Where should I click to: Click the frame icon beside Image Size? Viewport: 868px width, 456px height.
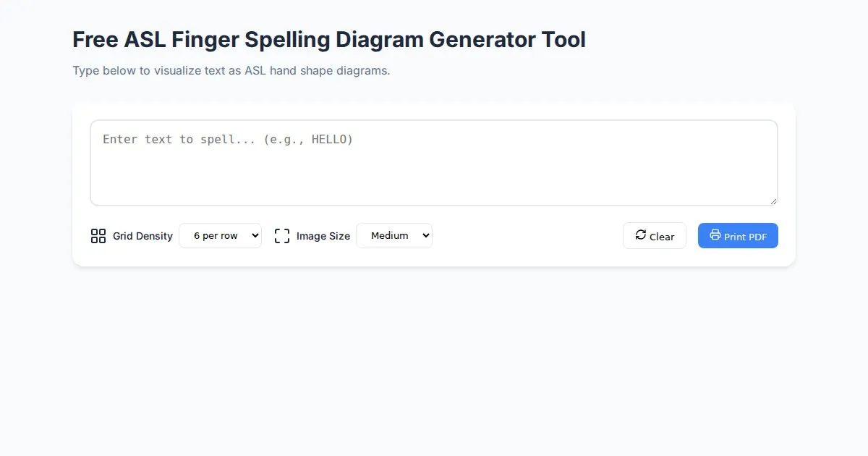point(282,236)
